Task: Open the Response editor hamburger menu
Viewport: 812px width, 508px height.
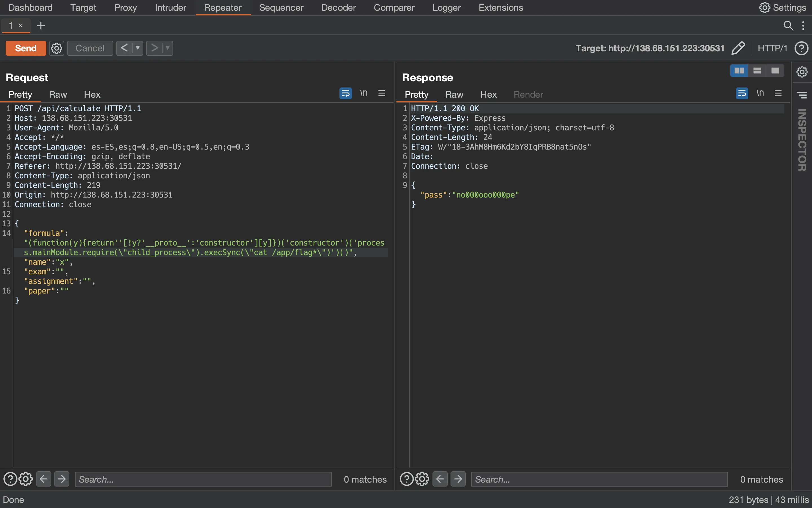Action: click(778, 93)
